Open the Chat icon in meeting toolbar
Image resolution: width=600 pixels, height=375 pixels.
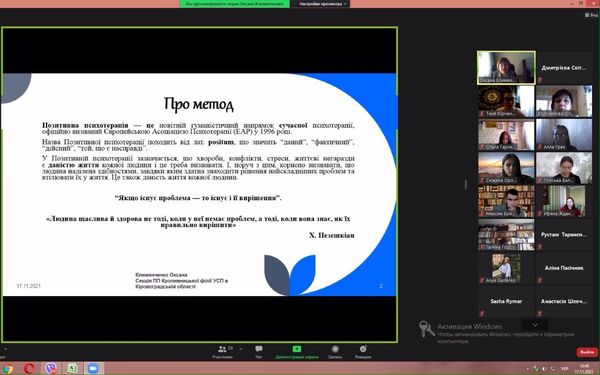[259, 349]
